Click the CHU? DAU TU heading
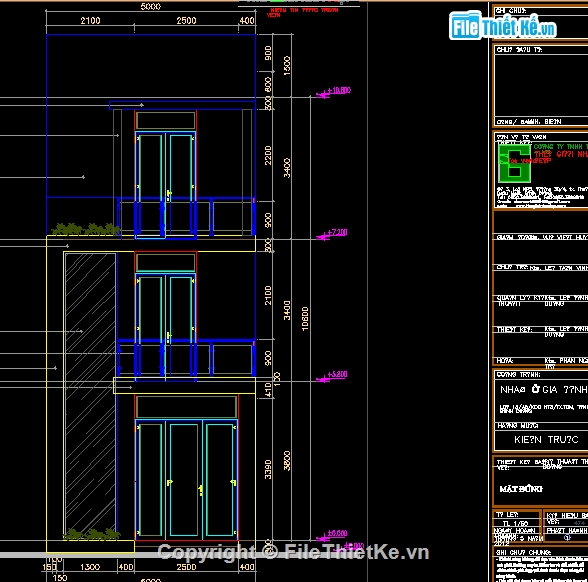The width and height of the screenshot is (588, 582). coord(519,50)
